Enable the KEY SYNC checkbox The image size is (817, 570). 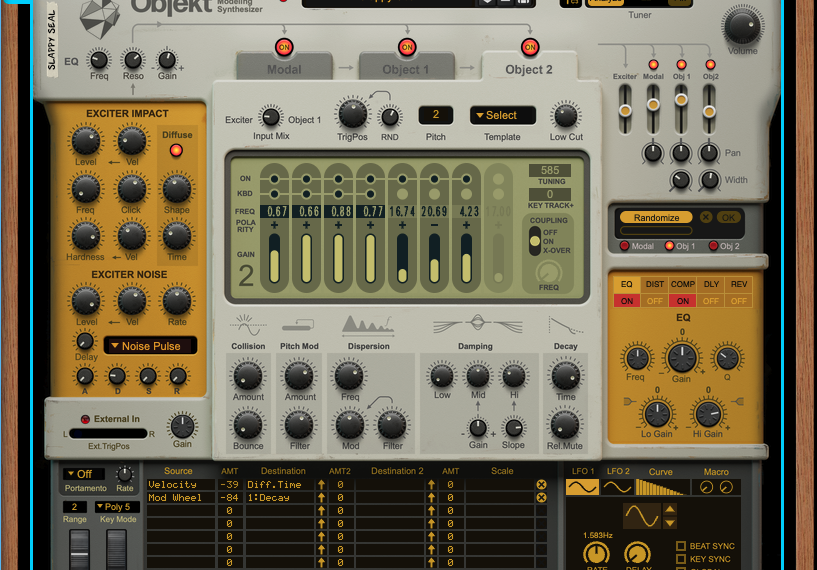[x=680, y=559]
